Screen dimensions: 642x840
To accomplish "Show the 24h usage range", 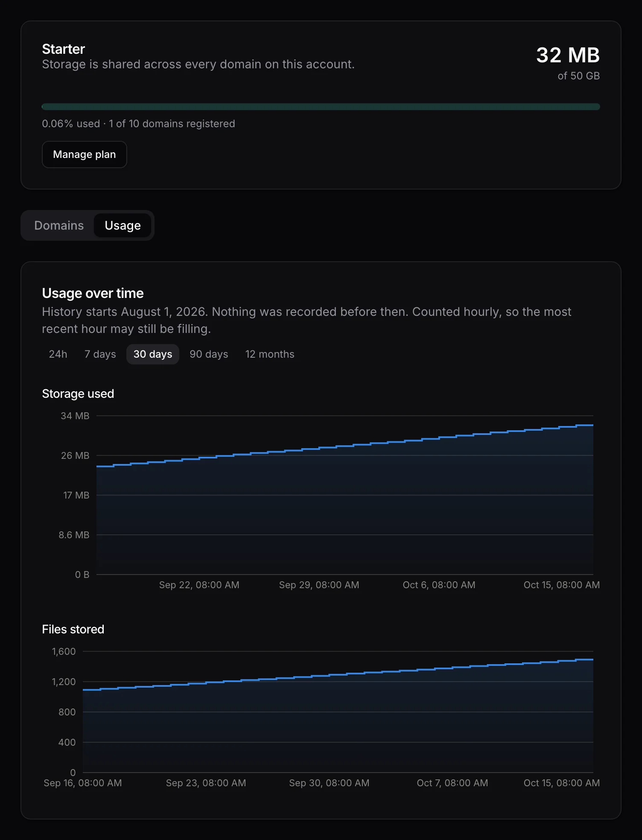I will pyautogui.click(x=58, y=354).
